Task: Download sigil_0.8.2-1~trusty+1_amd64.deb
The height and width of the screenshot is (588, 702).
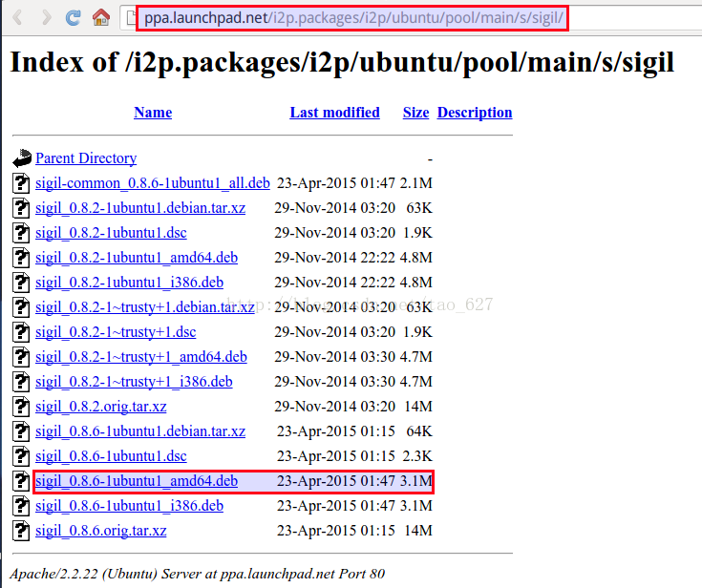Action: click(x=141, y=357)
